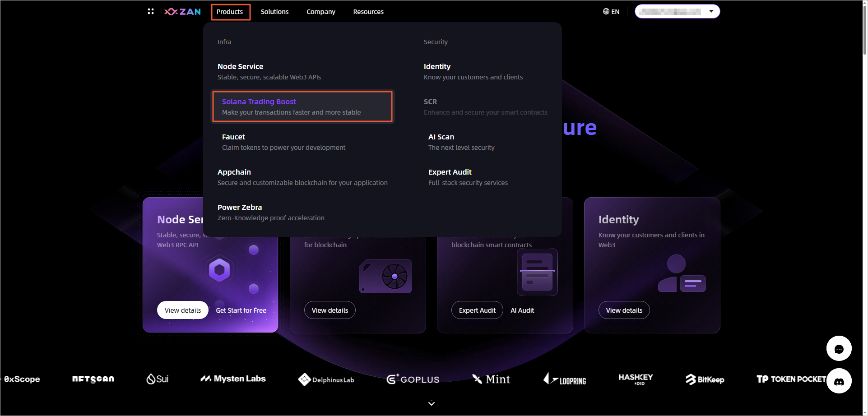Open the Solutions menu

pos(274,12)
